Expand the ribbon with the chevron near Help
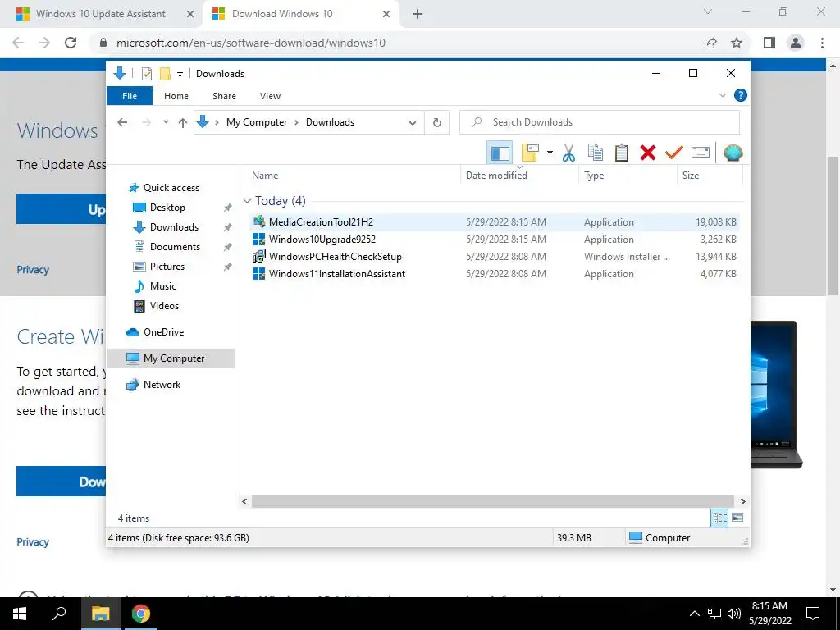Viewport: 840px width, 630px height. click(723, 95)
